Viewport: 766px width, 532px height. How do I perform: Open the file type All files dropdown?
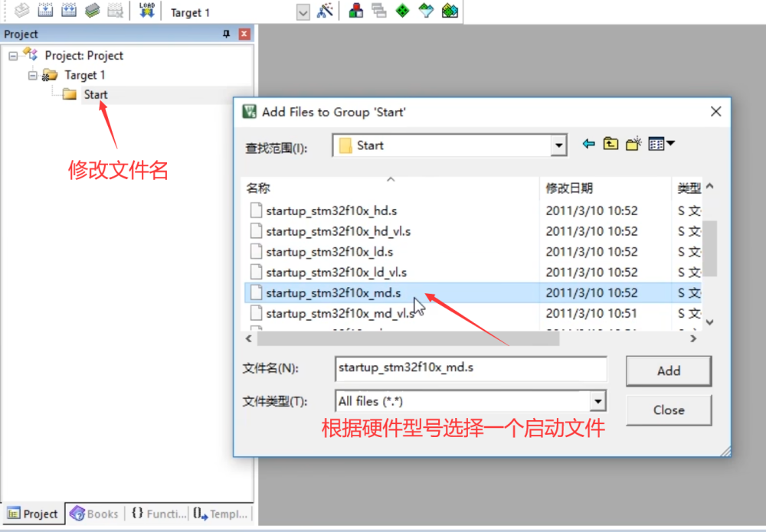pos(597,401)
